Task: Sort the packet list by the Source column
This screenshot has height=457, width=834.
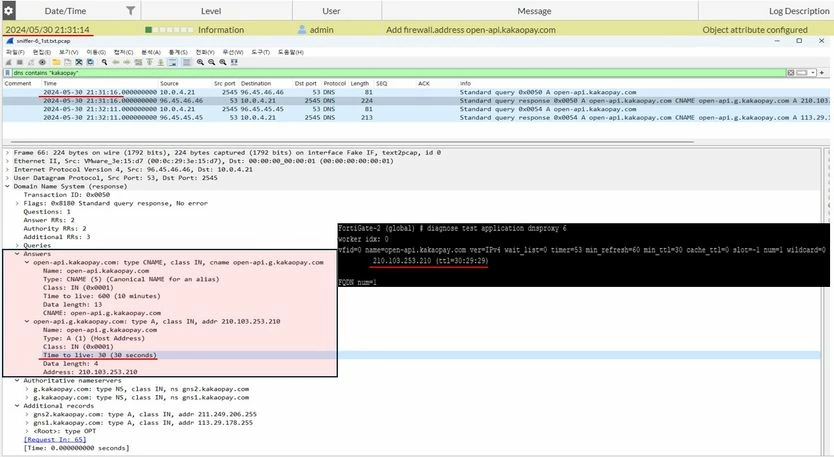Action: [x=169, y=84]
